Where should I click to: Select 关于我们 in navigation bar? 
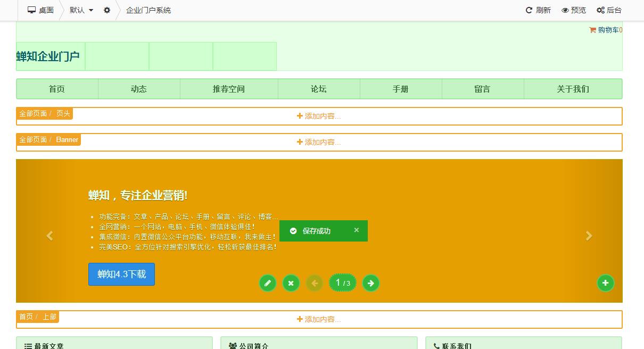573,89
